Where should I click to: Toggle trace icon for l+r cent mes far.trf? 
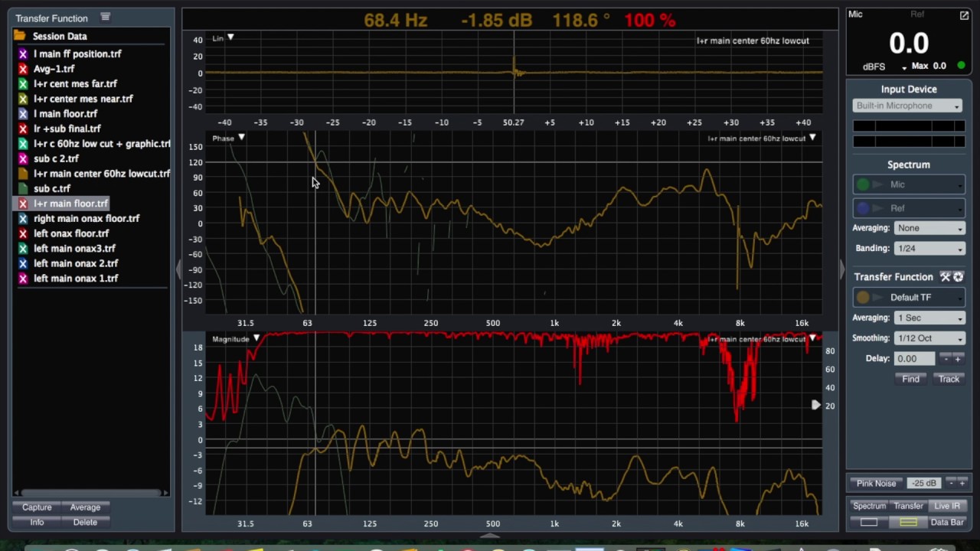point(23,84)
